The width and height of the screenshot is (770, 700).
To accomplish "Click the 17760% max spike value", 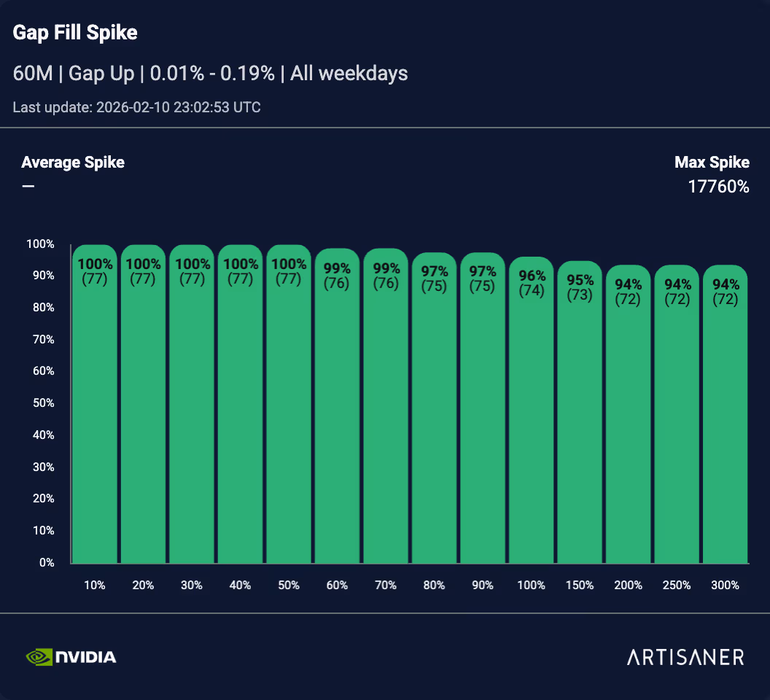I will pyautogui.click(x=718, y=187).
